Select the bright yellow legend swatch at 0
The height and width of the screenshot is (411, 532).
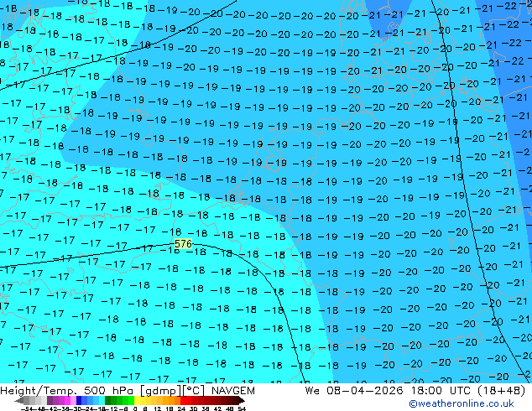137,400
